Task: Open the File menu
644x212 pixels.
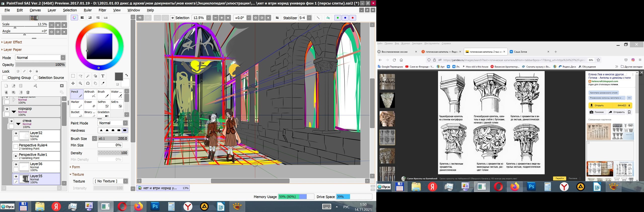Action: tap(7, 10)
